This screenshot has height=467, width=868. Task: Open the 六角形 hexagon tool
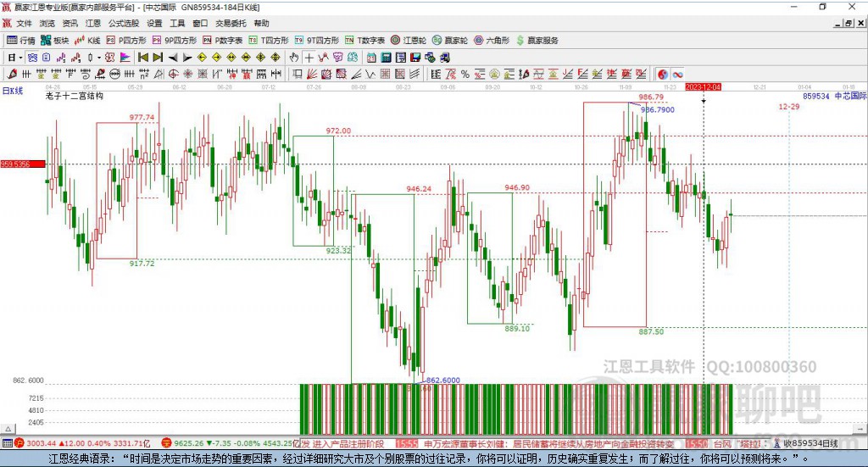pyautogui.click(x=492, y=41)
